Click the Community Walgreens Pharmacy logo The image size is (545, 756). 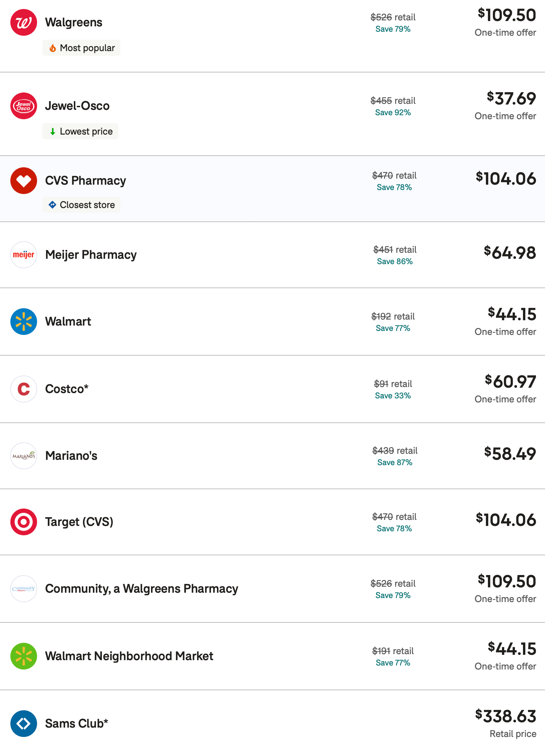(x=24, y=589)
